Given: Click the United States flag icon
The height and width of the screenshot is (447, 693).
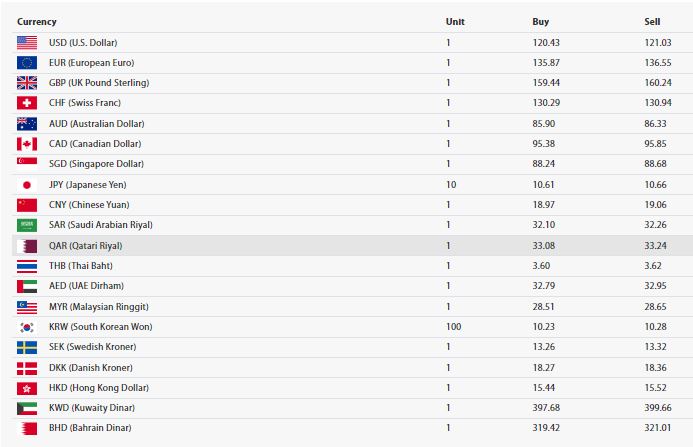Looking at the screenshot, I should [x=27, y=43].
